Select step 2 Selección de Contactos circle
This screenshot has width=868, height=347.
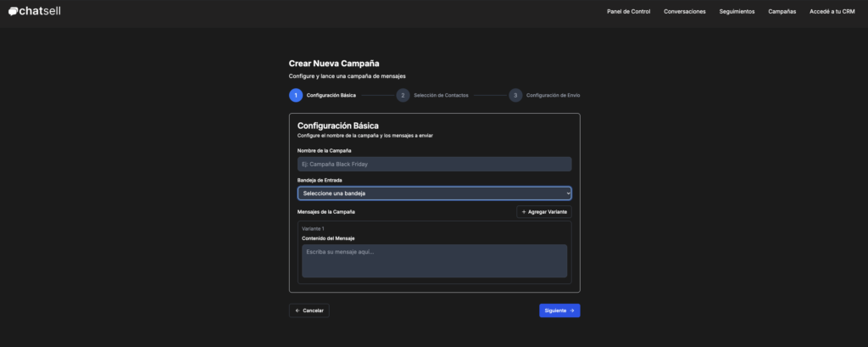(x=403, y=95)
